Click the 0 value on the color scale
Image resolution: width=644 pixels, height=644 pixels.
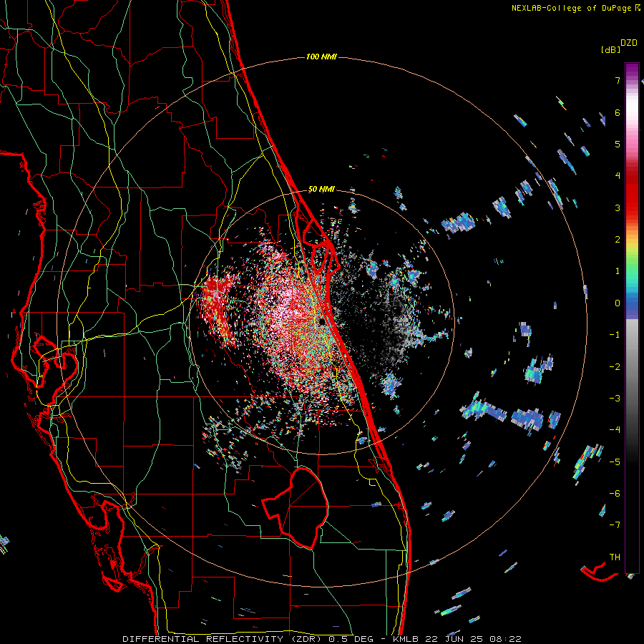click(618, 303)
